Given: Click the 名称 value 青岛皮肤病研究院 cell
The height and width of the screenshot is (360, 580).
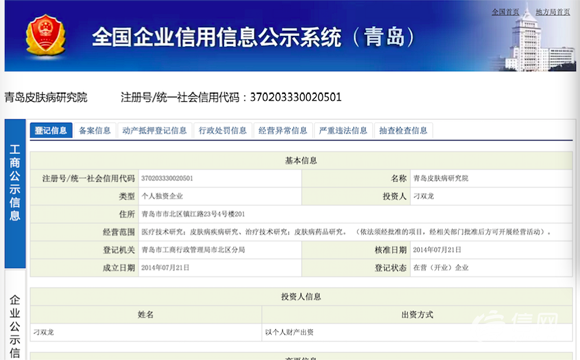Looking at the screenshot, I should coord(491,178).
